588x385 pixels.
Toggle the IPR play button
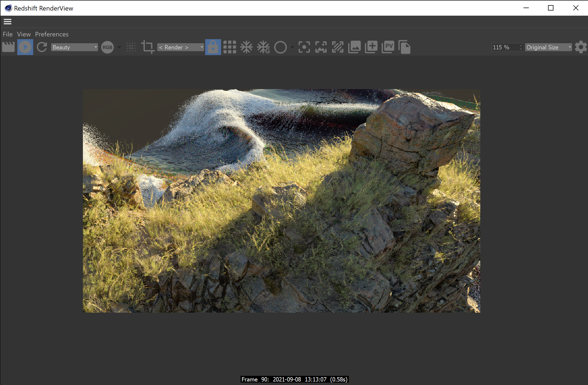point(25,47)
